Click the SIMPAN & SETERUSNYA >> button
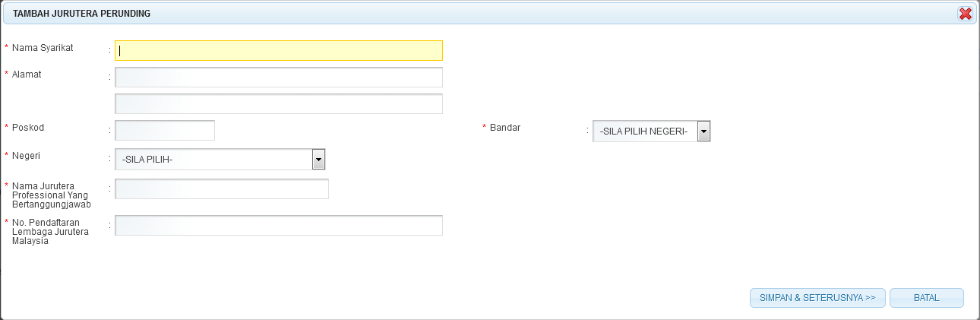 tap(817, 298)
